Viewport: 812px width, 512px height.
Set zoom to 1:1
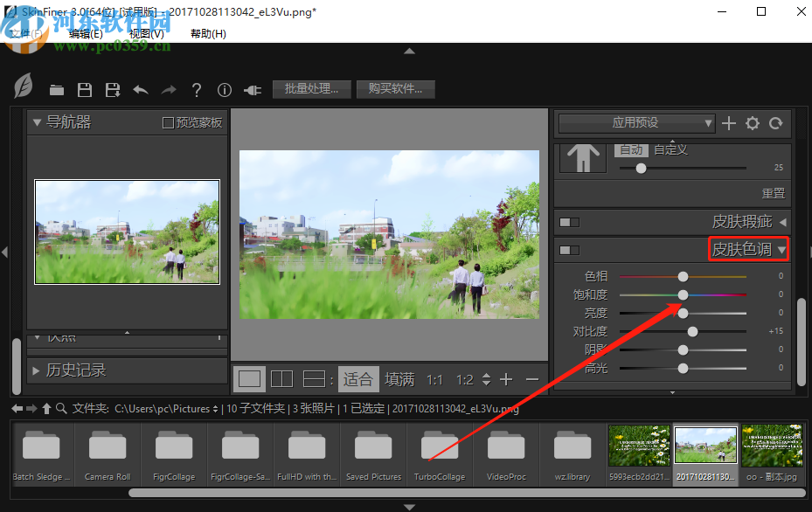click(x=434, y=380)
